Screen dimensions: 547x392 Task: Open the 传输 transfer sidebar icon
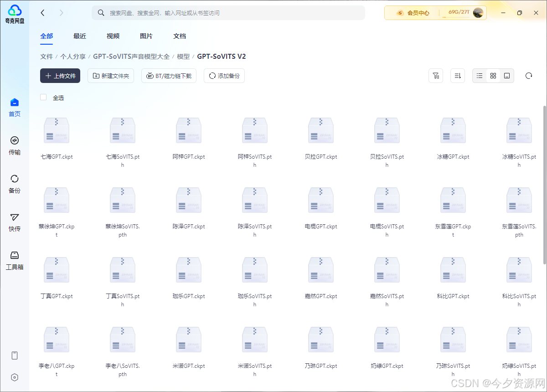(x=15, y=140)
